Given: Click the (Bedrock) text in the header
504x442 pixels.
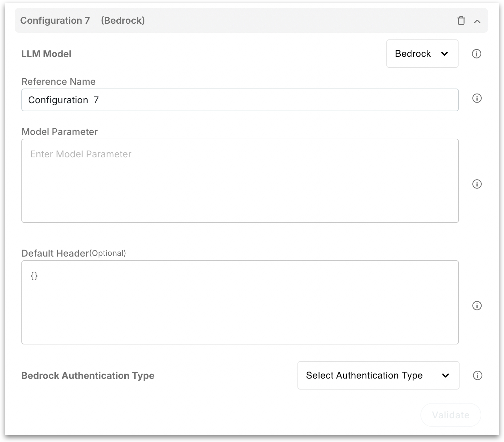Looking at the screenshot, I should pos(123,21).
